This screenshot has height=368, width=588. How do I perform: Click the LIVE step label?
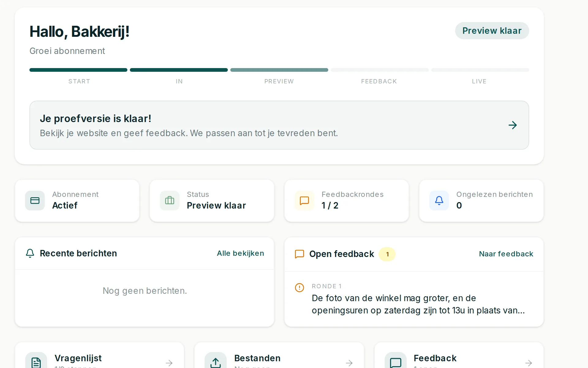[479, 81]
